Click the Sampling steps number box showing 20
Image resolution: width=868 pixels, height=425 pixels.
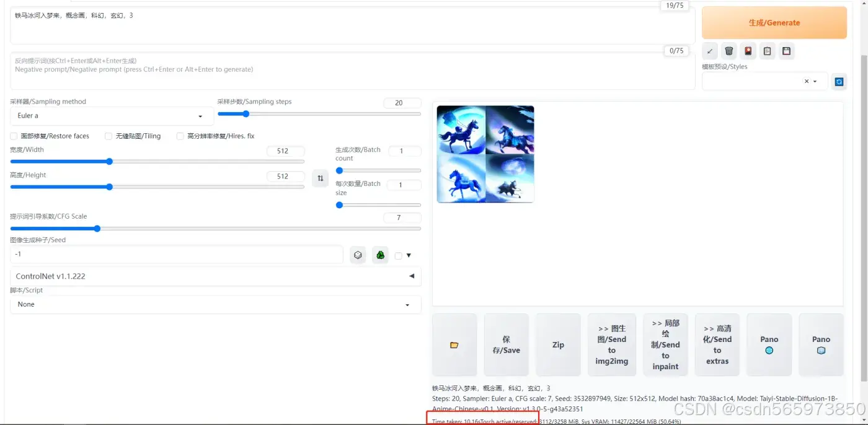402,103
